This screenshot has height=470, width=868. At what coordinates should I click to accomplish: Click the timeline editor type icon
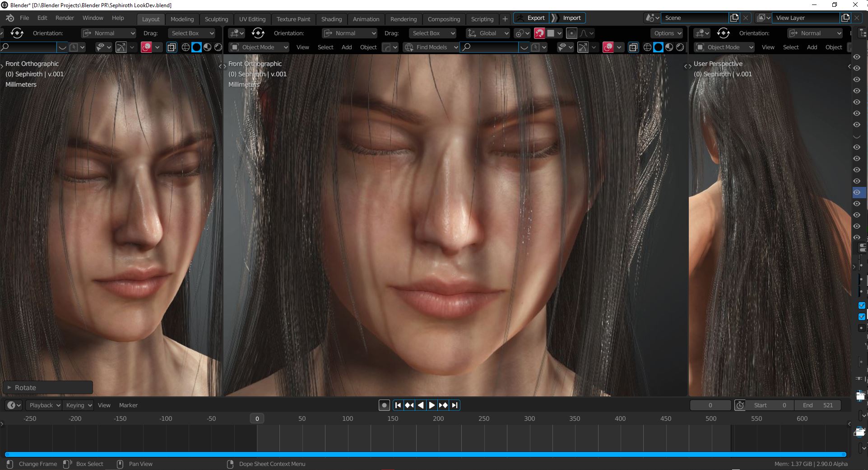14,405
